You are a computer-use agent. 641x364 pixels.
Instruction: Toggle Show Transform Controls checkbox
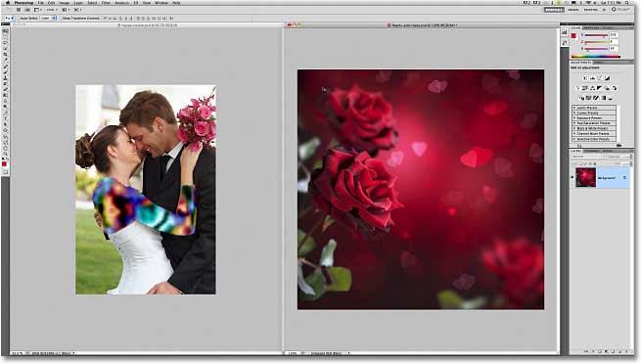click(61, 18)
